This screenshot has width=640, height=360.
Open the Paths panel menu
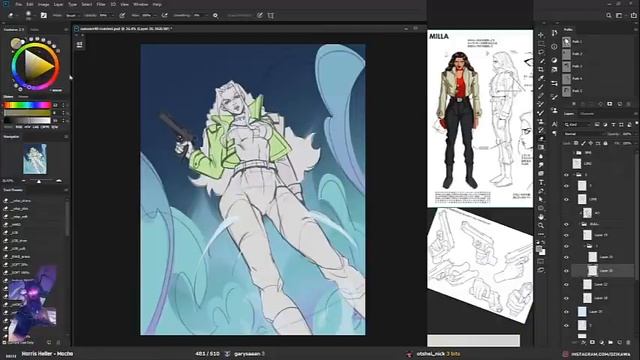pyautogui.click(x=635, y=29)
